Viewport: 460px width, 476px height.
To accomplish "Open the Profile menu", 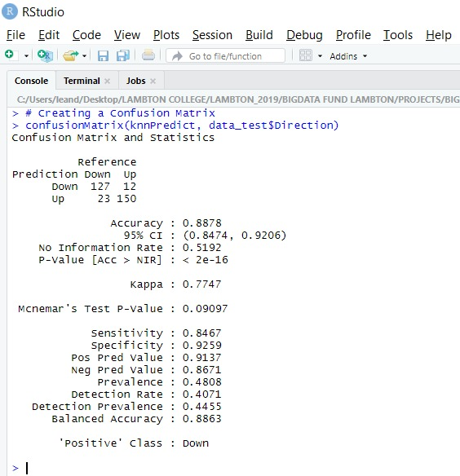I will click(x=353, y=35).
